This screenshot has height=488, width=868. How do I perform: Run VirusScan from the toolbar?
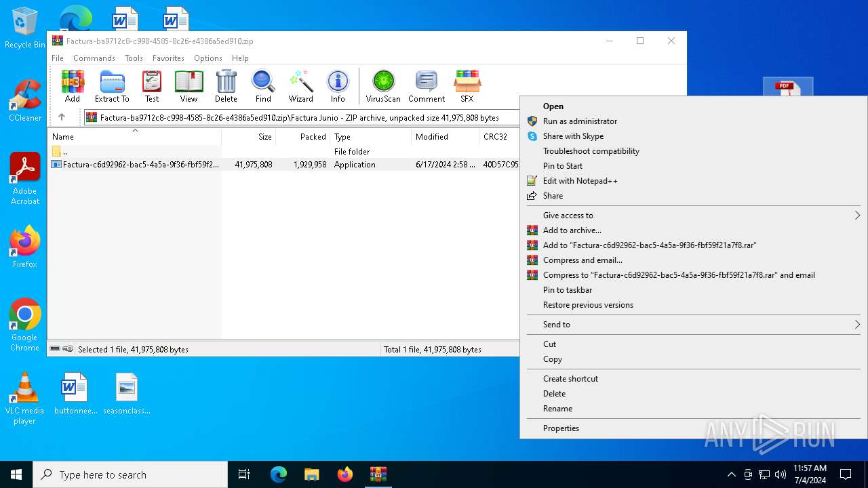pos(383,87)
